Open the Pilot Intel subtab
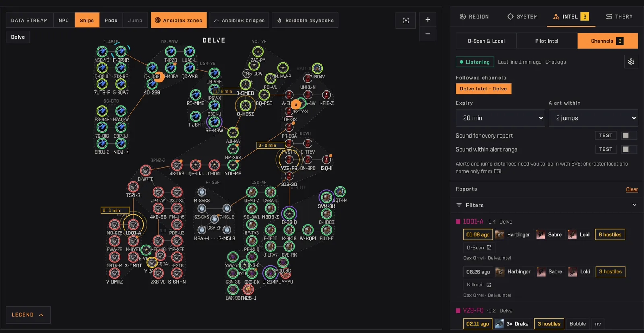 (547, 41)
